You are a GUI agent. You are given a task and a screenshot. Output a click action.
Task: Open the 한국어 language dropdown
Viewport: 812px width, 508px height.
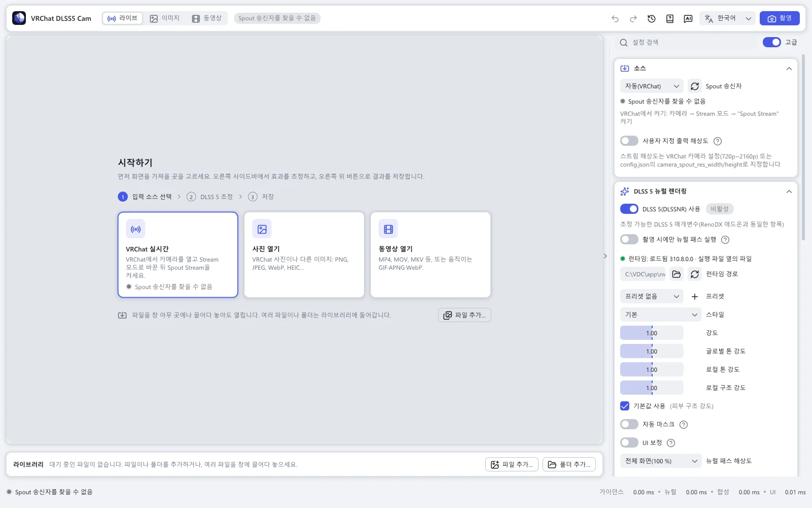pyautogui.click(x=728, y=18)
